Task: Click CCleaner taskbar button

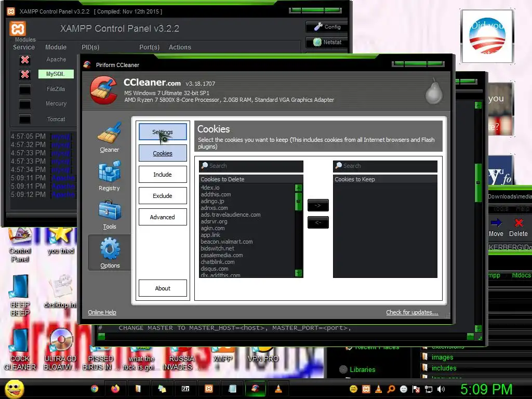Action: coord(256,389)
